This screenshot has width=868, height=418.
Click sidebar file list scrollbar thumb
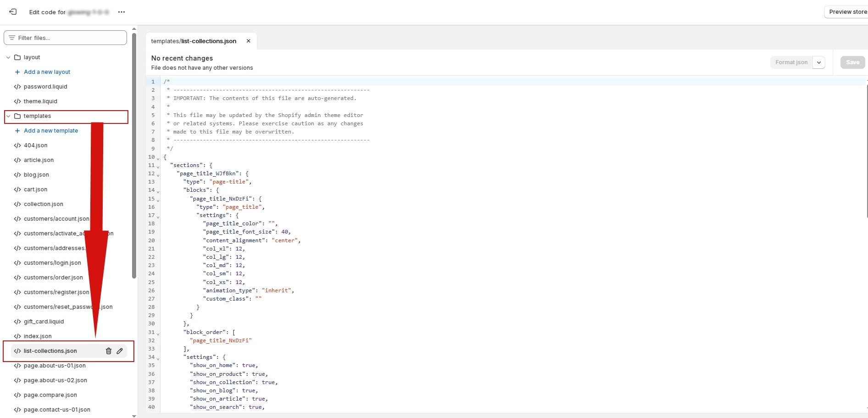pyautogui.click(x=134, y=155)
